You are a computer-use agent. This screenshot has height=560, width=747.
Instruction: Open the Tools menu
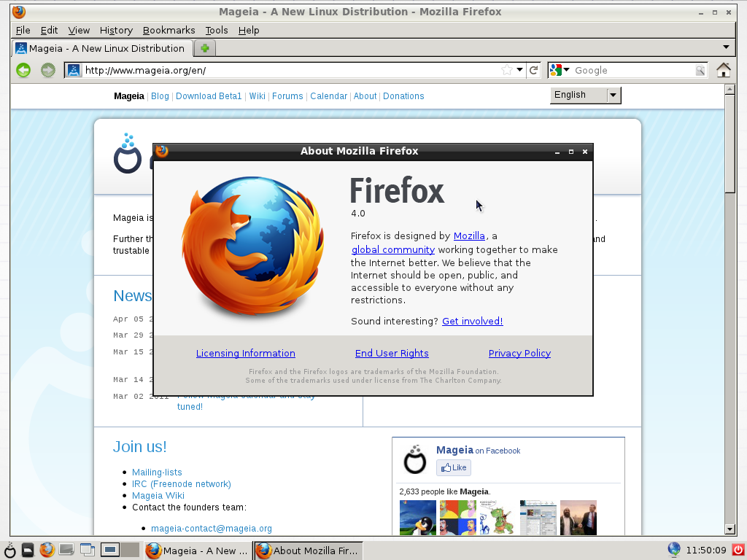click(x=216, y=30)
